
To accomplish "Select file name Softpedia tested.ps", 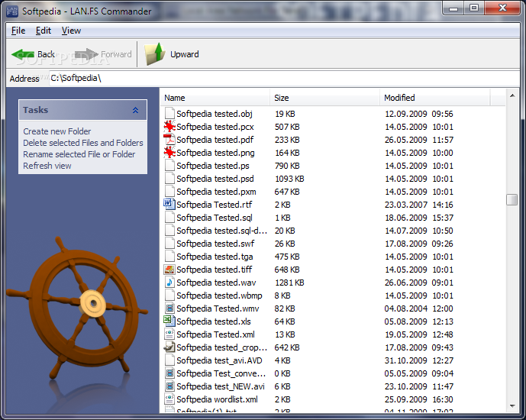I will click(213, 166).
